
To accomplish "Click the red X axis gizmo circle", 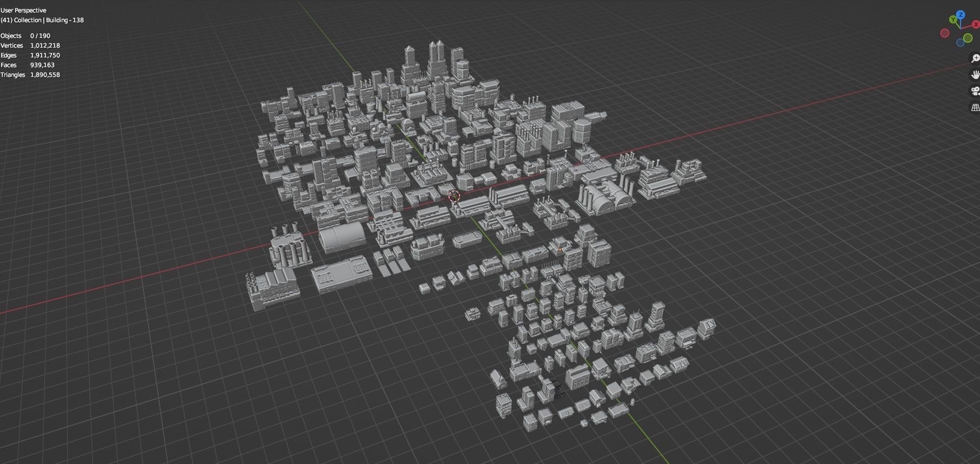I will [x=975, y=25].
